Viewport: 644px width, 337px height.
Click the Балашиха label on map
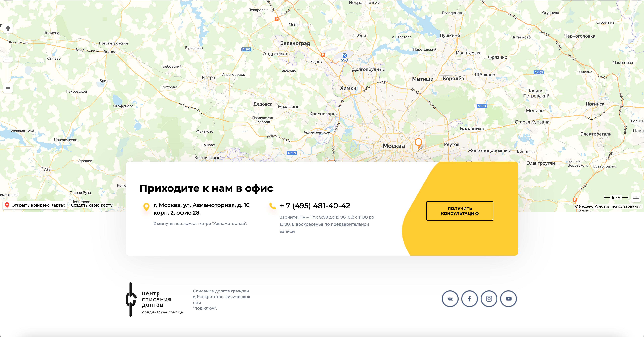pyautogui.click(x=472, y=129)
